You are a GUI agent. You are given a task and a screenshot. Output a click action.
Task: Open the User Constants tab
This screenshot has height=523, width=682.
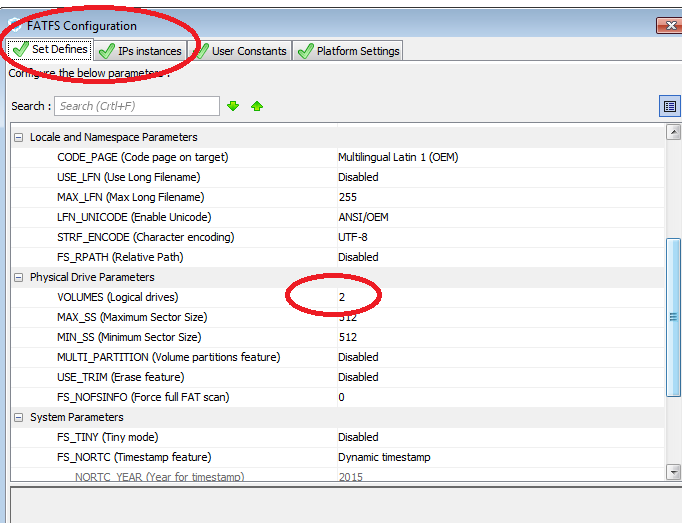(x=240, y=51)
